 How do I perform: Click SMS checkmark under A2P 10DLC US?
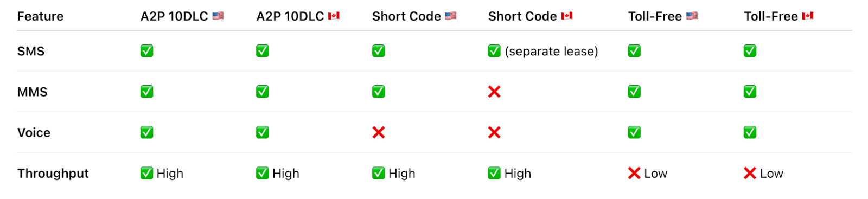point(146,51)
